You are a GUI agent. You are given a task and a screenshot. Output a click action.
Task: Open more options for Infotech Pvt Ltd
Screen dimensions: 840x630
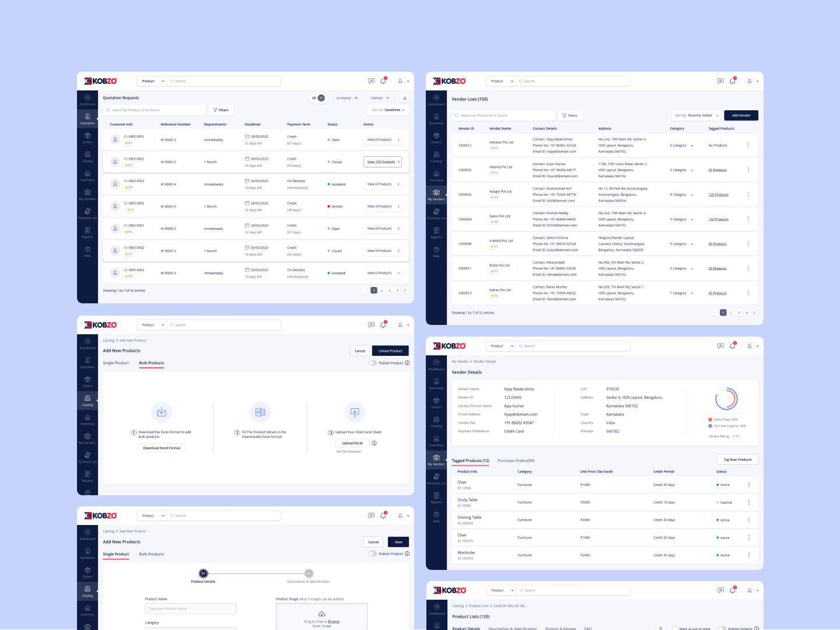[748, 145]
